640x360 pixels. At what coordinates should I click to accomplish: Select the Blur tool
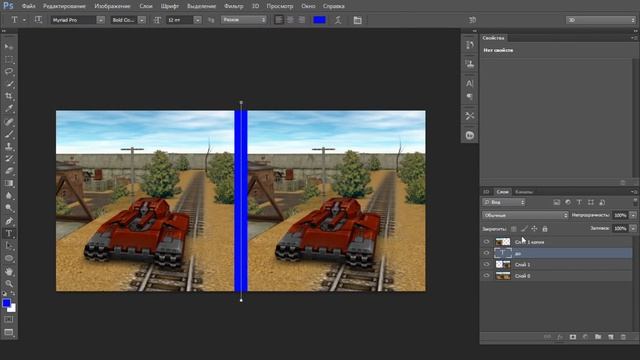(9, 196)
